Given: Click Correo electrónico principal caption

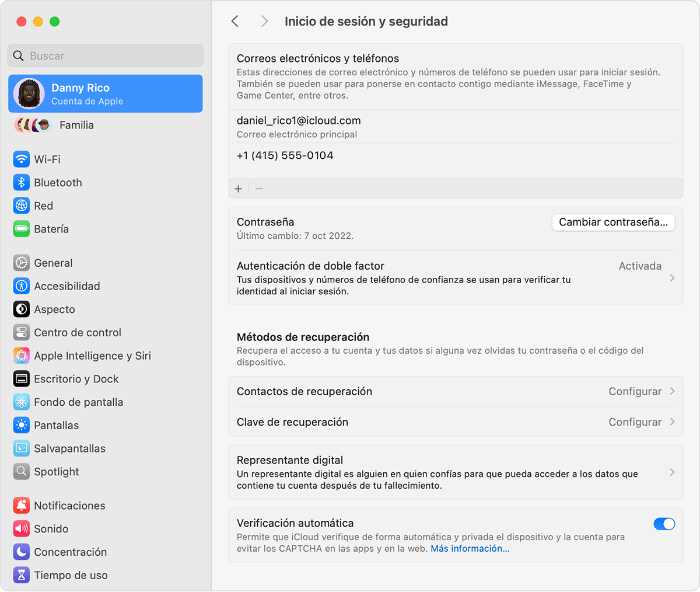Looking at the screenshot, I should coord(297,134).
